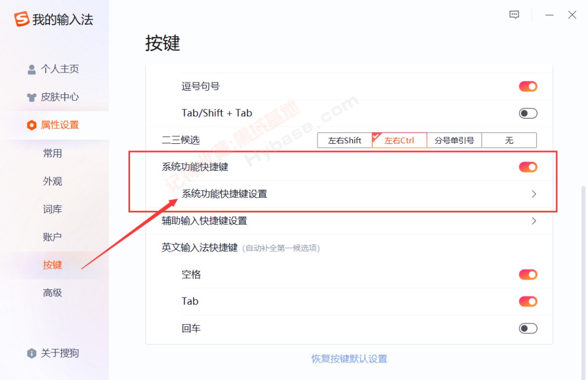Click the 个人主页 person icon
Image resolution: width=588 pixels, height=380 pixels.
click(x=32, y=69)
